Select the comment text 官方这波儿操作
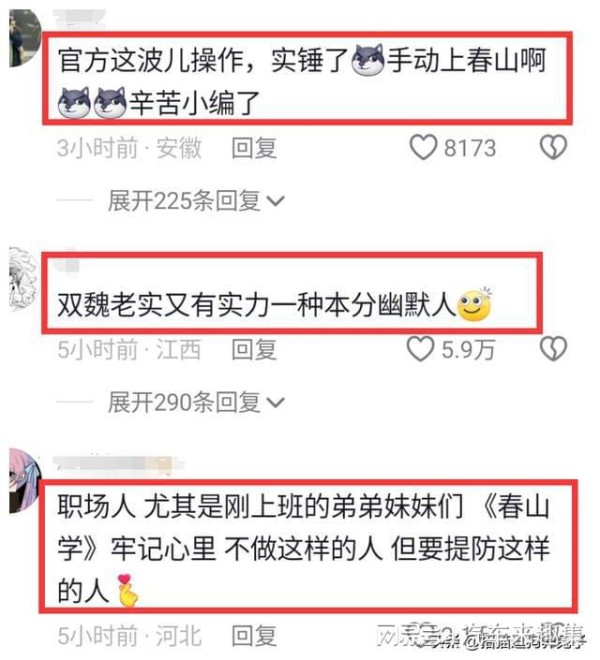The width and height of the screenshot is (600, 660). [150, 60]
